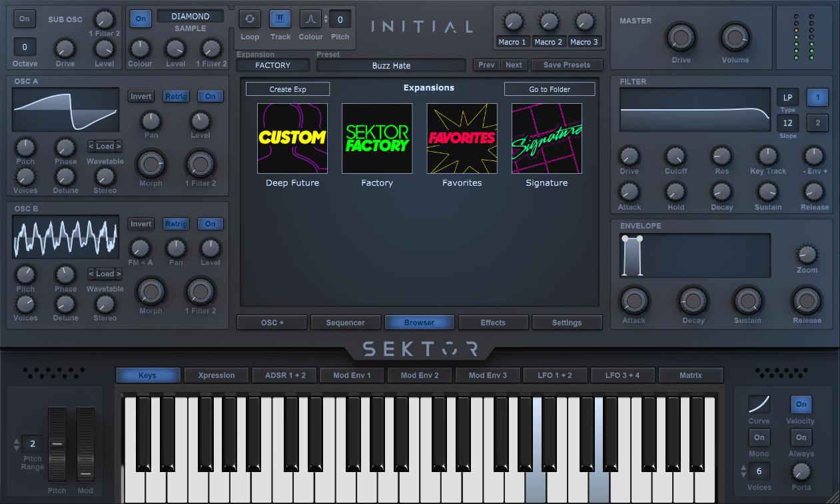The height and width of the screenshot is (504, 840).
Task: Toggle the Velocity On switch
Action: [x=801, y=404]
